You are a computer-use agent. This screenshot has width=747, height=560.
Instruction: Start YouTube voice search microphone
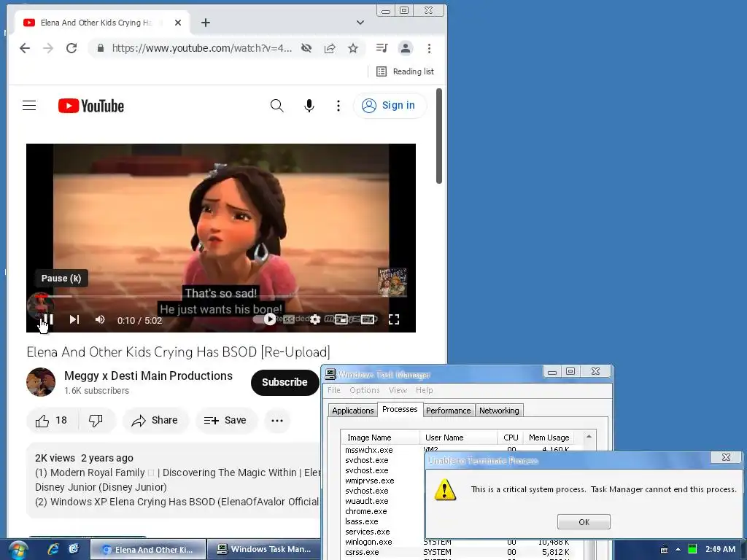309,105
